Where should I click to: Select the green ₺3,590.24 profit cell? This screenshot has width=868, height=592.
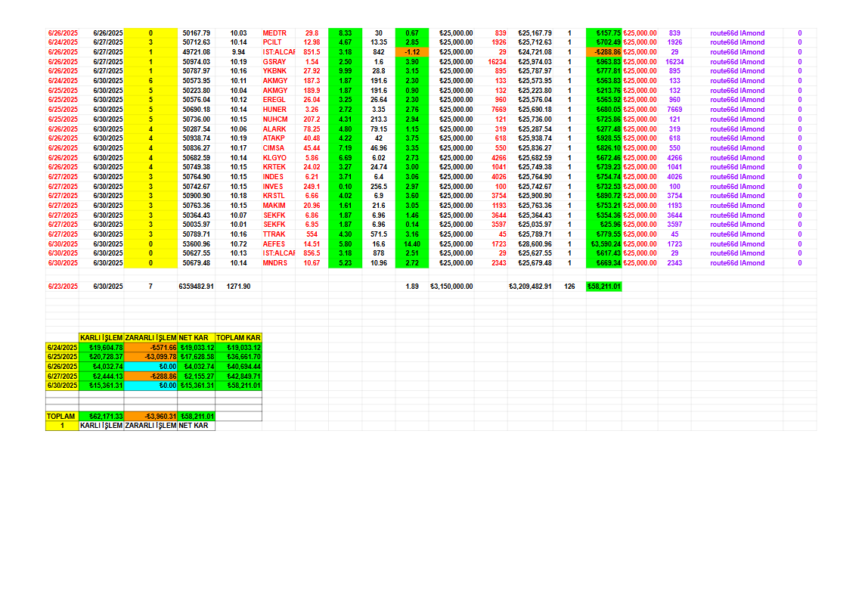click(x=604, y=244)
